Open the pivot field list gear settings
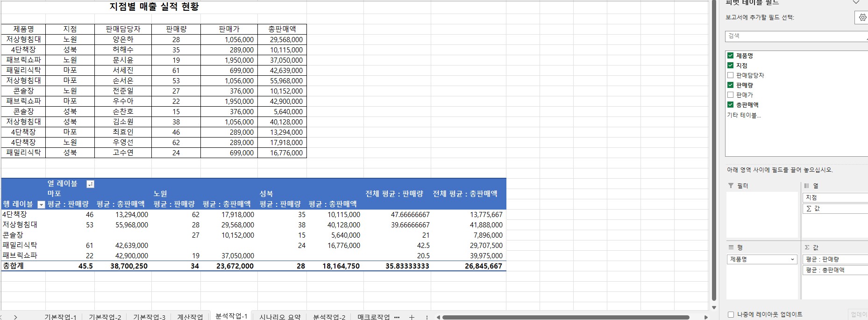 tap(862, 18)
